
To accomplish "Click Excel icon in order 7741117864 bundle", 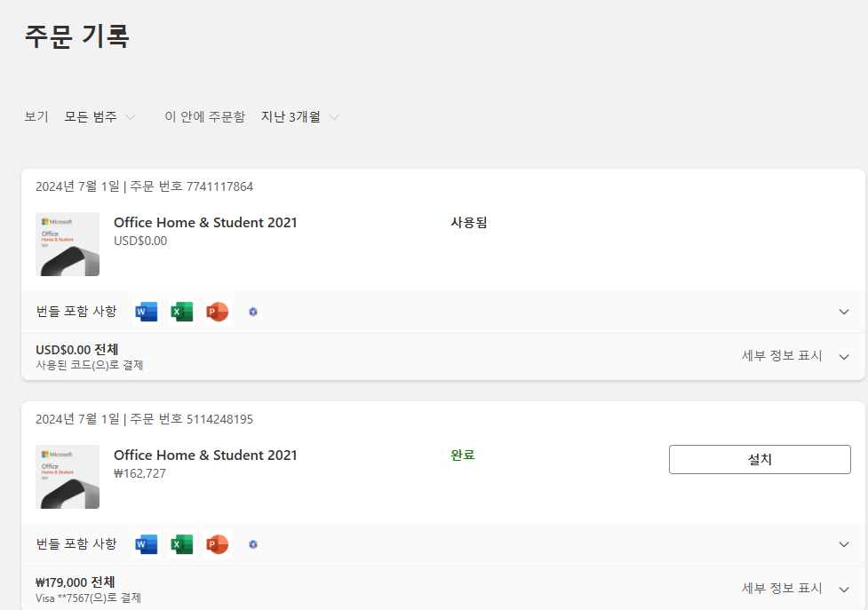I will [x=182, y=312].
